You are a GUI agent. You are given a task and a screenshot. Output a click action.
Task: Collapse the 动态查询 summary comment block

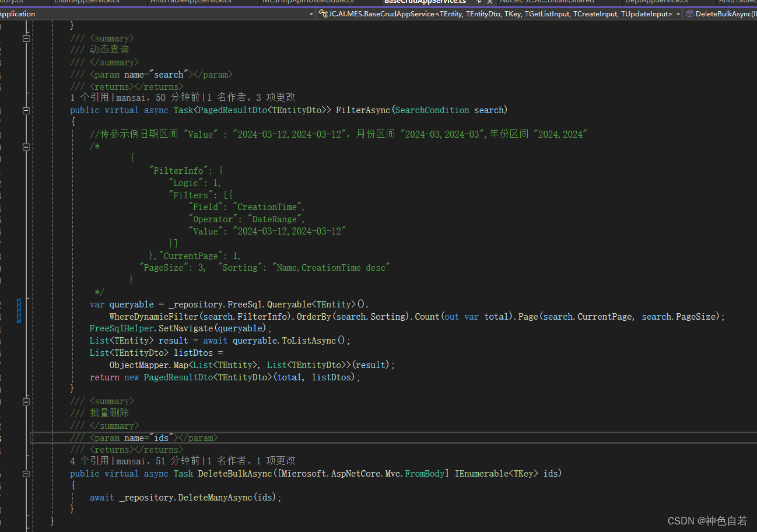point(26,37)
